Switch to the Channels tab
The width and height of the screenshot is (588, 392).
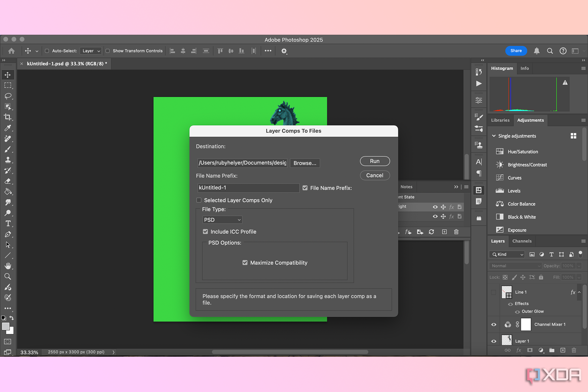tap(521, 241)
